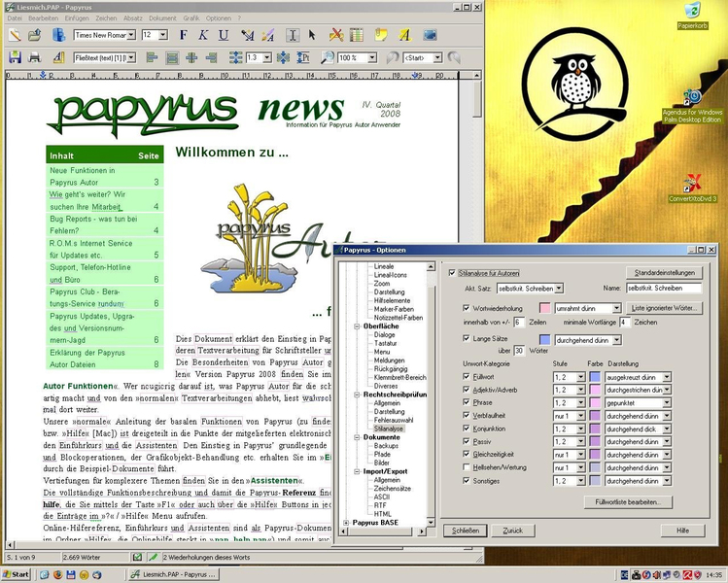Open the Akt. Satz dropdown
Viewport: 728px width, 583px height.
[559, 289]
